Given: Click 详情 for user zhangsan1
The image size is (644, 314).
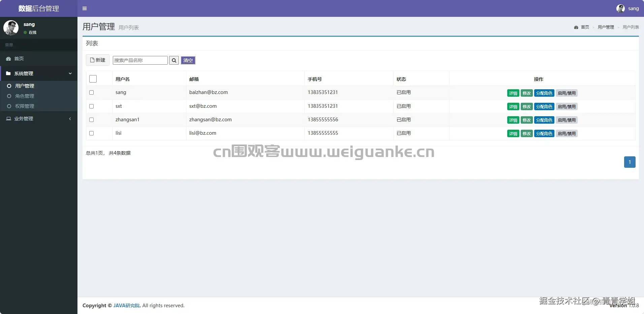Looking at the screenshot, I should 513,120.
